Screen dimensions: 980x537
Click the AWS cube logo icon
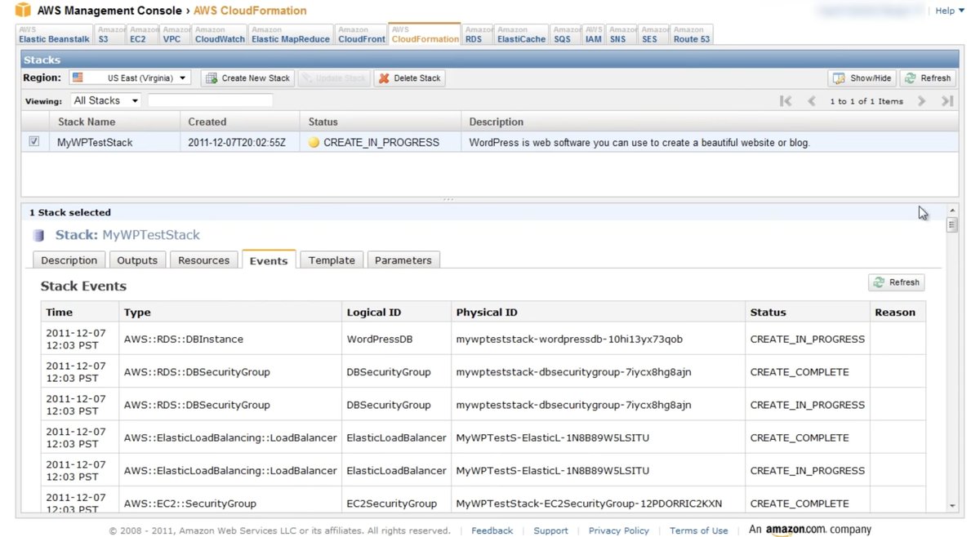point(23,11)
